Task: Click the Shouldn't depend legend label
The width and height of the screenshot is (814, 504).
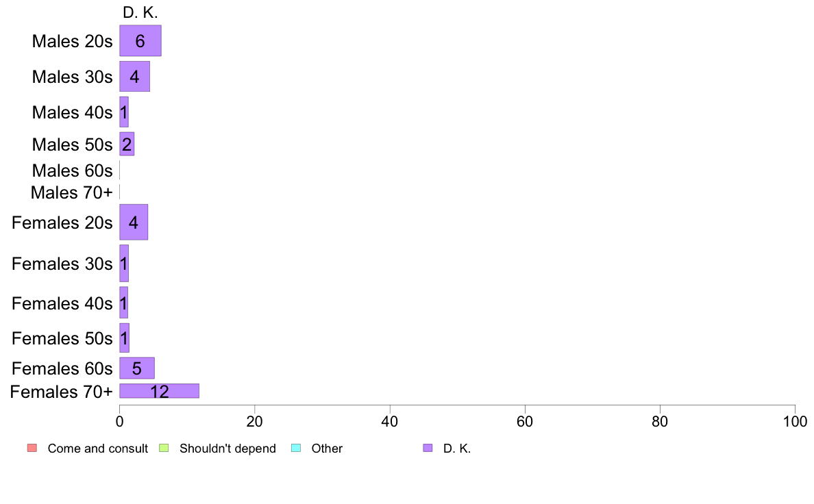Action: click(227, 449)
